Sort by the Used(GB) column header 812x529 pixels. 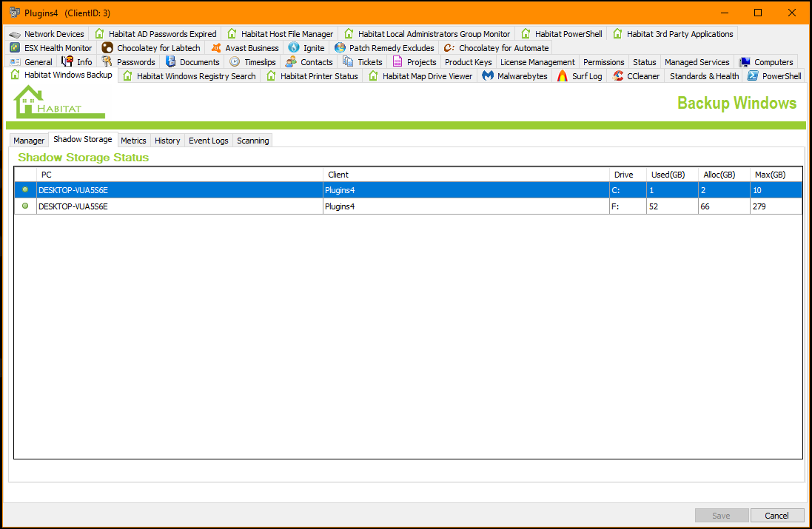[x=668, y=175]
